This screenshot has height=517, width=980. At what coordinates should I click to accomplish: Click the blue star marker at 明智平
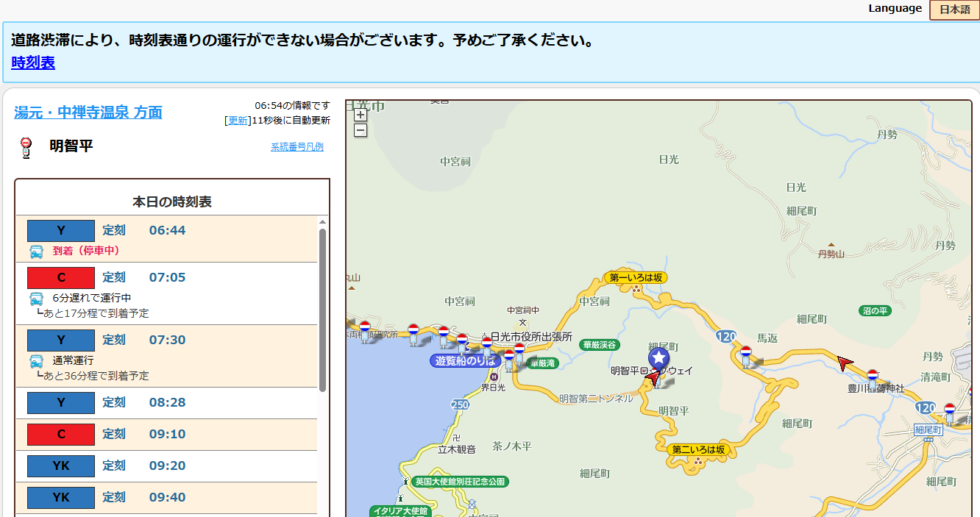pyautogui.click(x=659, y=358)
